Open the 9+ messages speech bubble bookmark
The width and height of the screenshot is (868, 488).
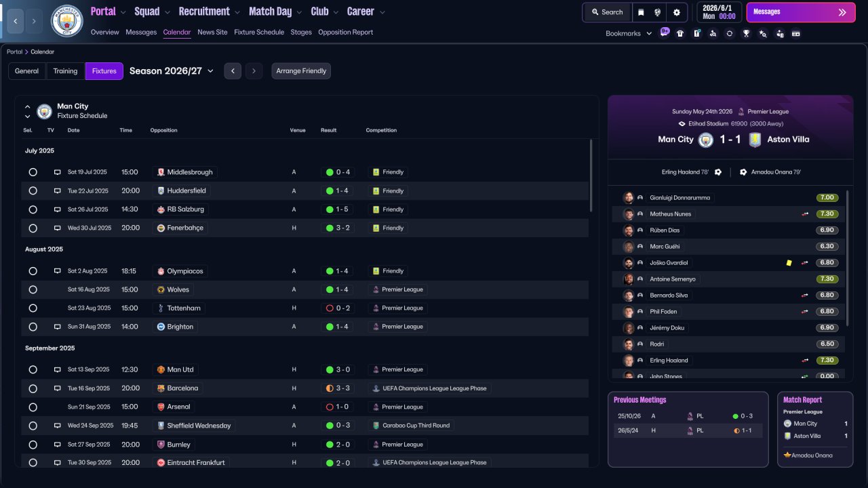(x=664, y=32)
